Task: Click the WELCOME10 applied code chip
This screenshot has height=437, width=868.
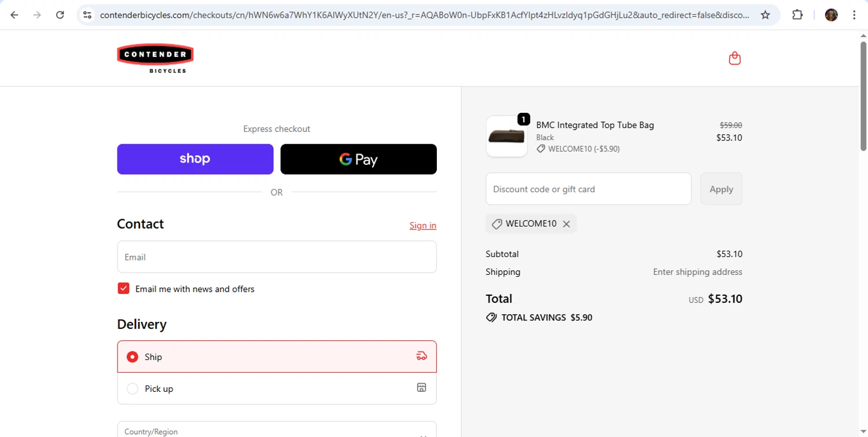Action: click(531, 224)
